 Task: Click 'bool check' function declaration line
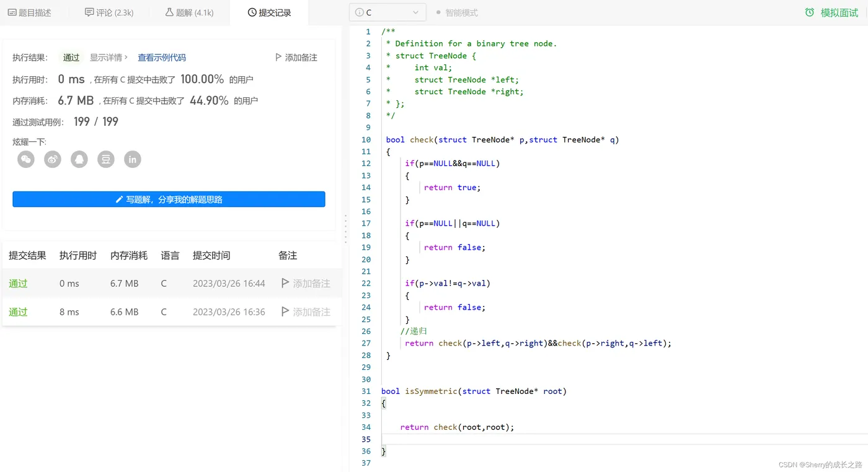point(502,139)
